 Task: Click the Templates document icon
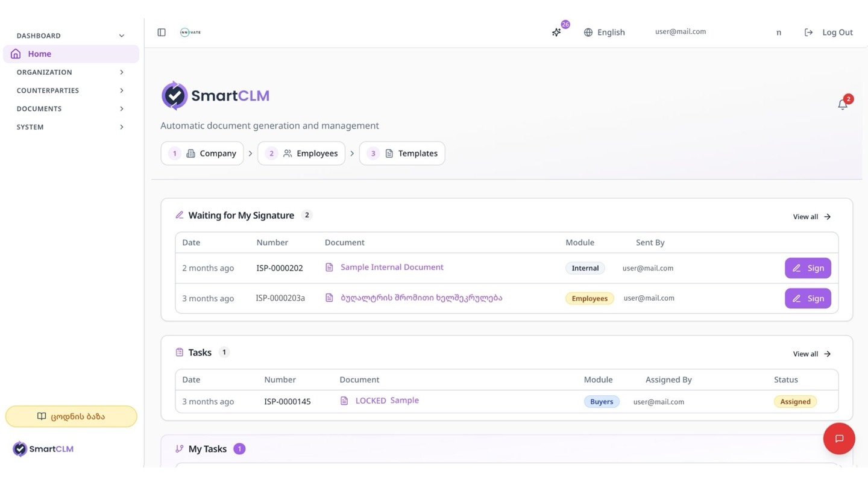point(389,154)
